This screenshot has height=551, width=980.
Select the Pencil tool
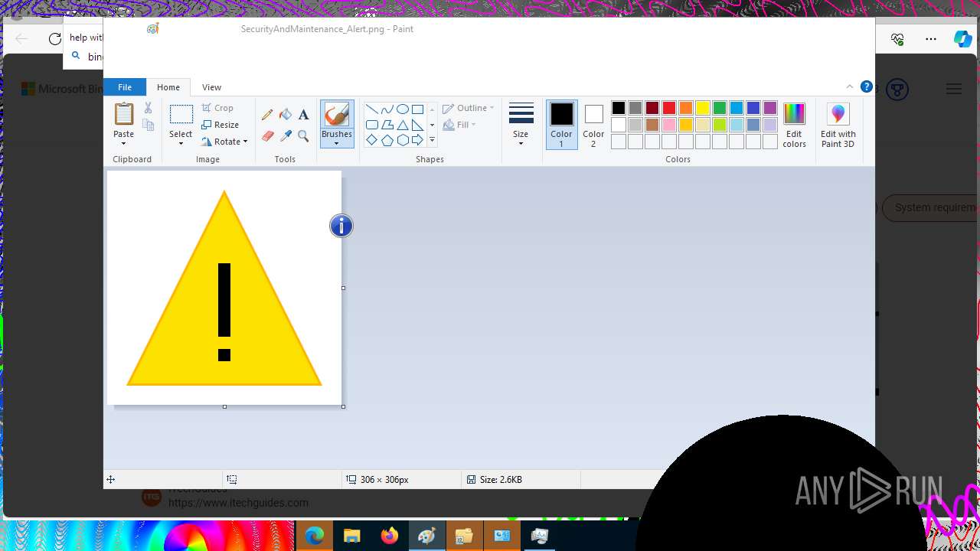coord(267,115)
